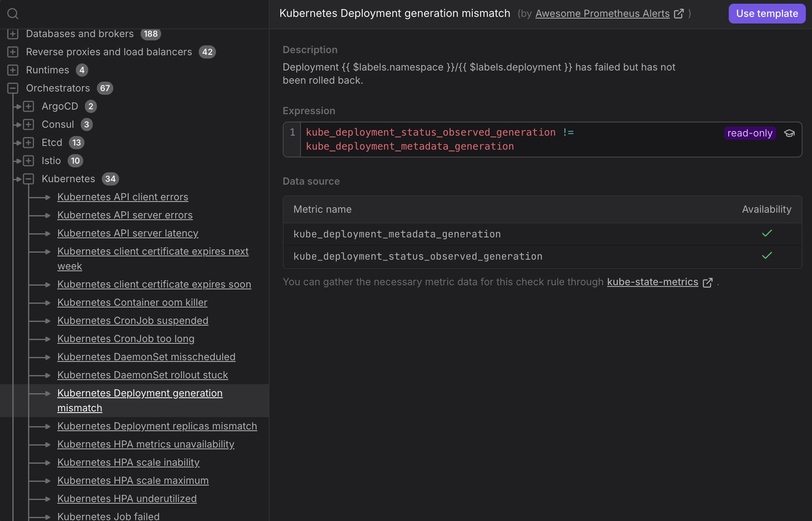Select Kubernetes CronJob suspended
812x521 pixels.
[x=133, y=321]
